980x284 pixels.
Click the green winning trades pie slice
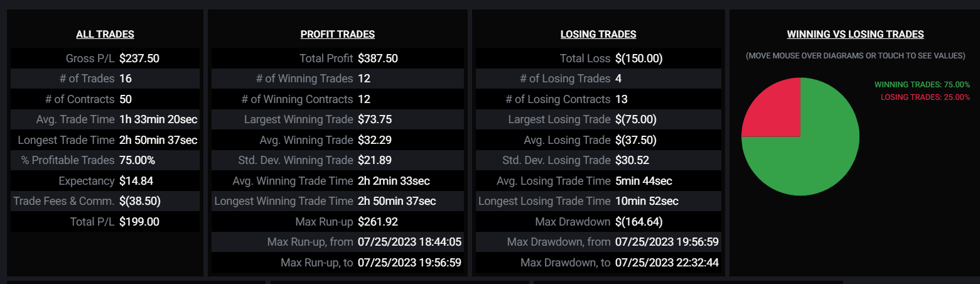point(816,163)
